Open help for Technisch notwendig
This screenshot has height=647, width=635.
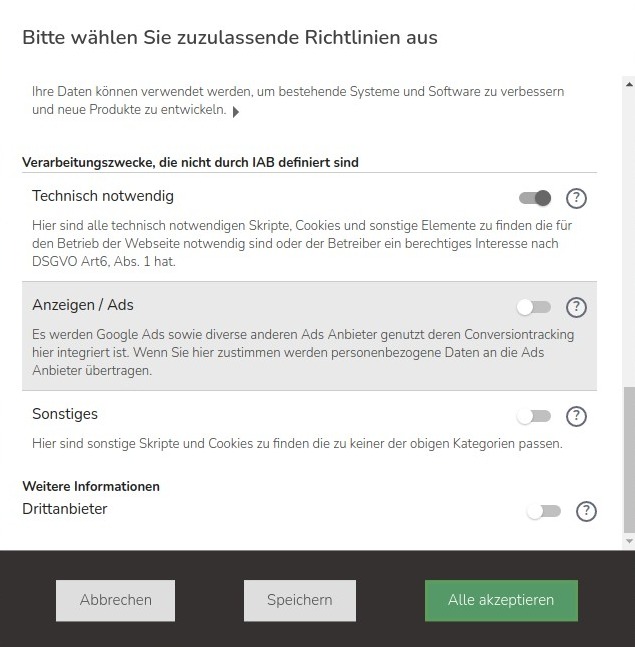click(x=576, y=198)
